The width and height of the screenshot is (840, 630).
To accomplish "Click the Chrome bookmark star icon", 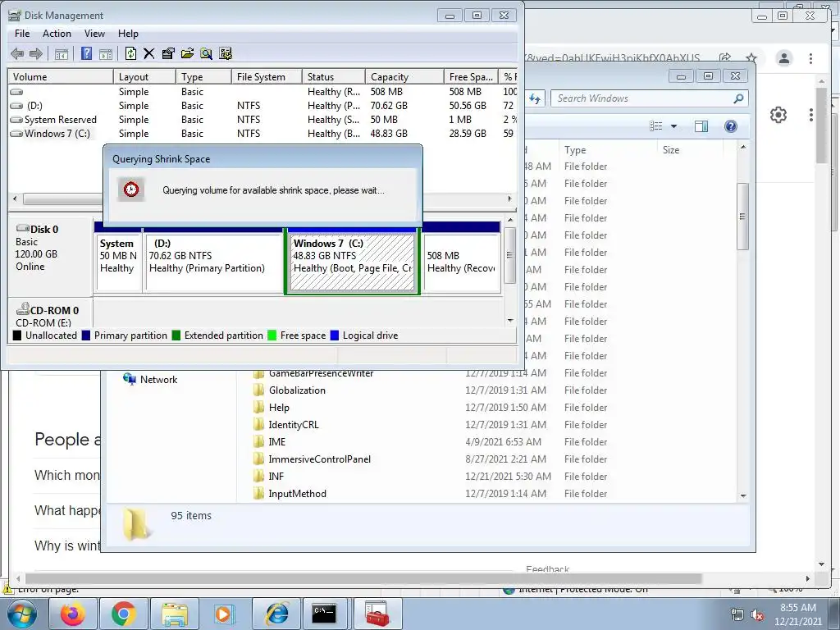I will 752,58.
